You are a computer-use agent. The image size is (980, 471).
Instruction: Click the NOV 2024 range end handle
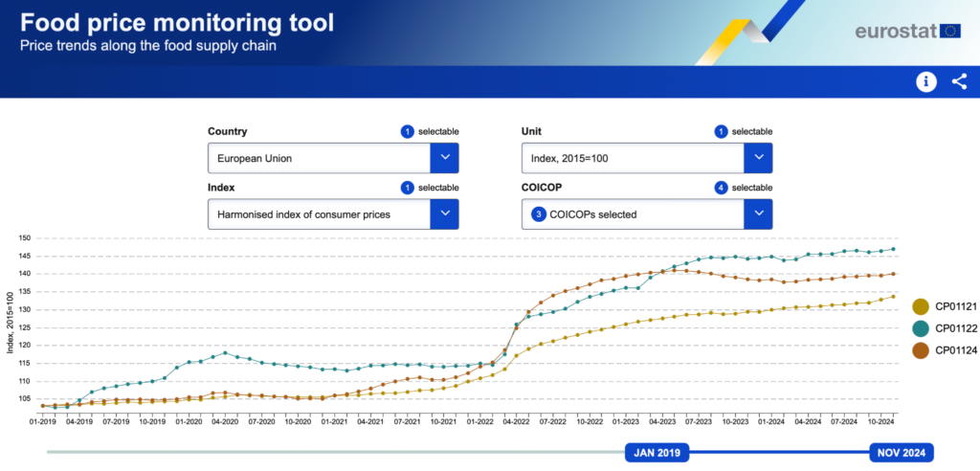click(x=900, y=453)
